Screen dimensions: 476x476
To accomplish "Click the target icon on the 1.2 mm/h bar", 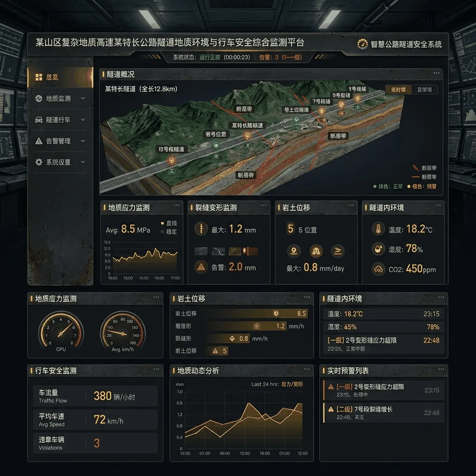I will (x=257, y=326).
